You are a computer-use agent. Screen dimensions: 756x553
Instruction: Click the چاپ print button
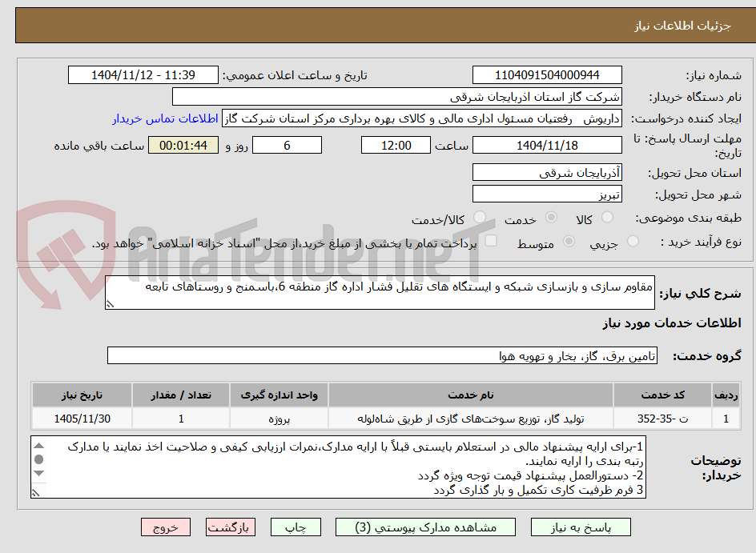click(296, 527)
